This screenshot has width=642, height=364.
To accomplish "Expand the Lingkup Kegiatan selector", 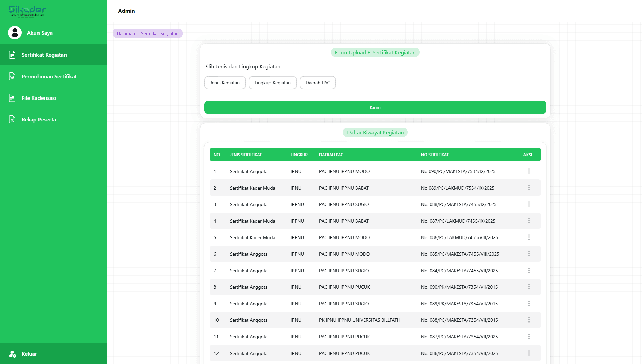I will click(273, 83).
